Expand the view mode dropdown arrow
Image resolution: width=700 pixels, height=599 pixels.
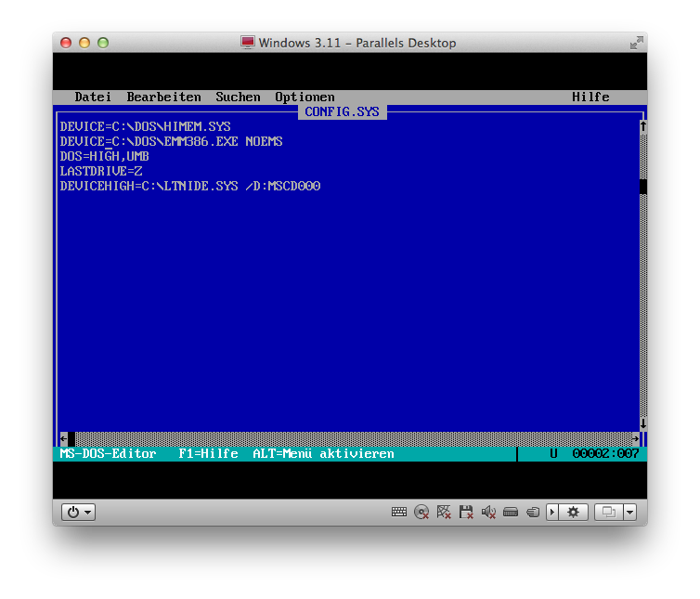point(630,512)
